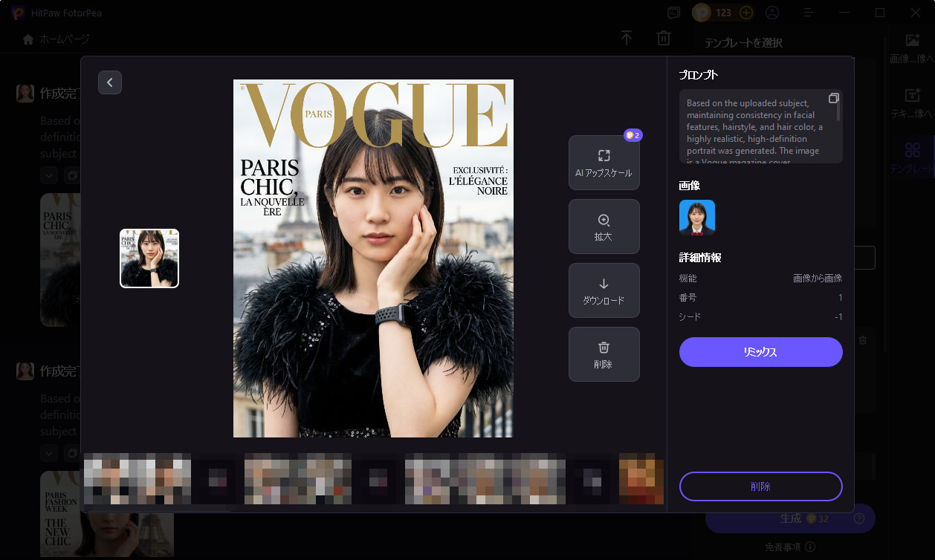Open the hamburger menu in the title bar

coord(807,13)
